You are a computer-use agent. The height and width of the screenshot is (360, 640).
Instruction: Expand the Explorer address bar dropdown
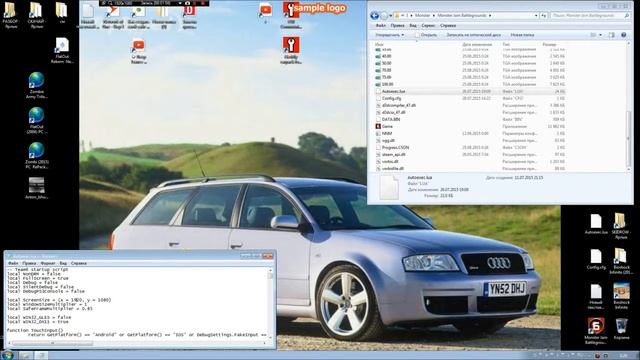tap(536, 16)
